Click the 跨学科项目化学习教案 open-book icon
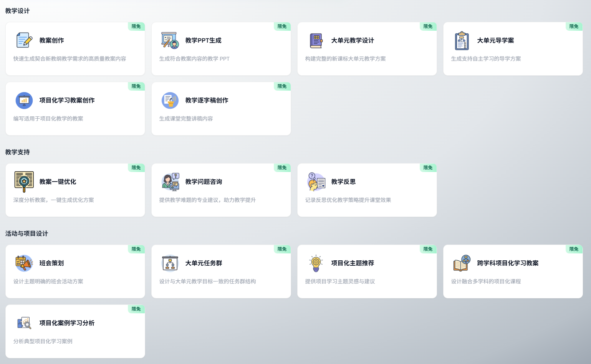 (x=462, y=263)
